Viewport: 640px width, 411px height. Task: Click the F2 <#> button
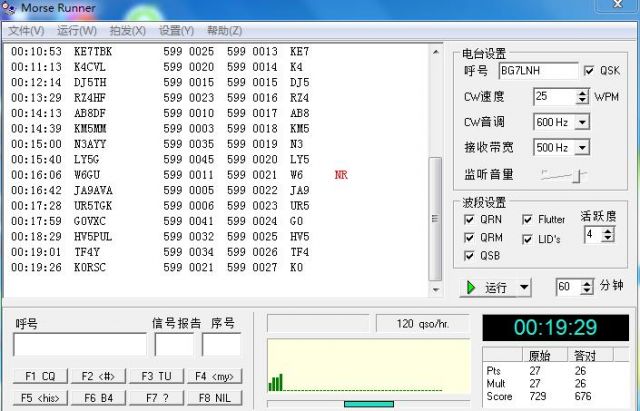click(98, 376)
